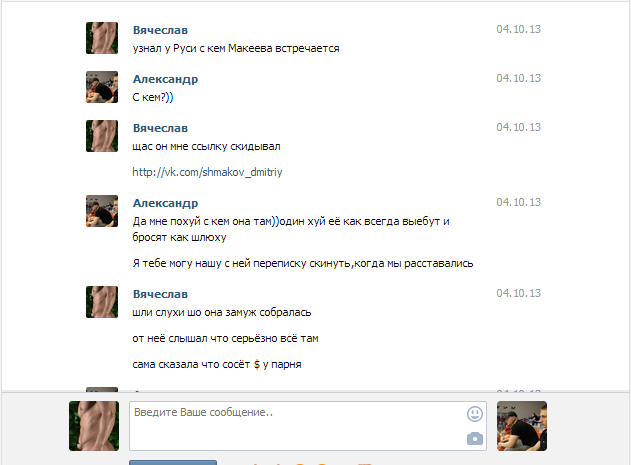
Task: Click Александр's avatar beside 'С кем?))'
Action: pos(102,87)
